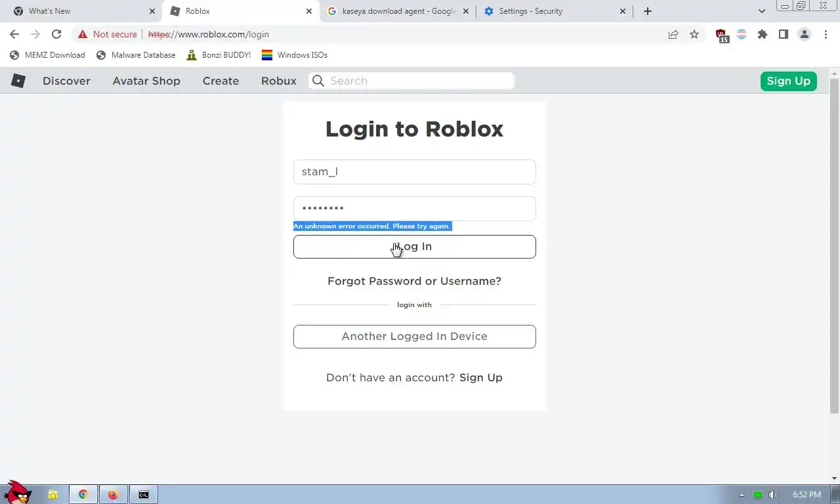Click the password field
The height and width of the screenshot is (504, 840).
[414, 209]
